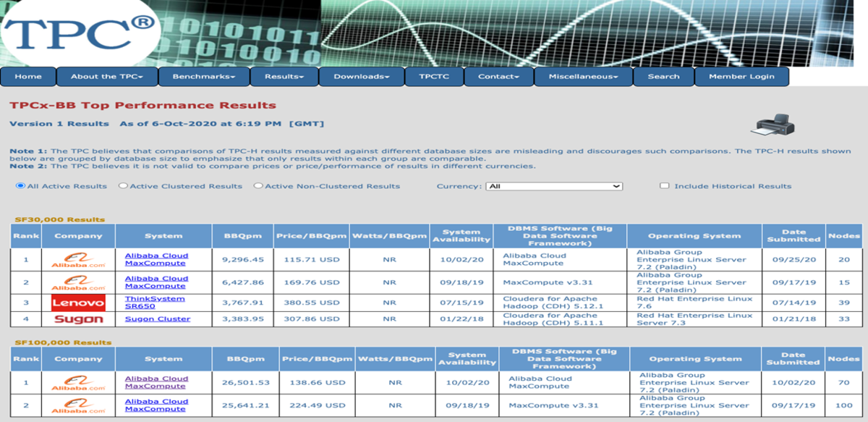Image resolution: width=868 pixels, height=422 pixels.
Task: Select All Active Results radio button
Action: 20,186
